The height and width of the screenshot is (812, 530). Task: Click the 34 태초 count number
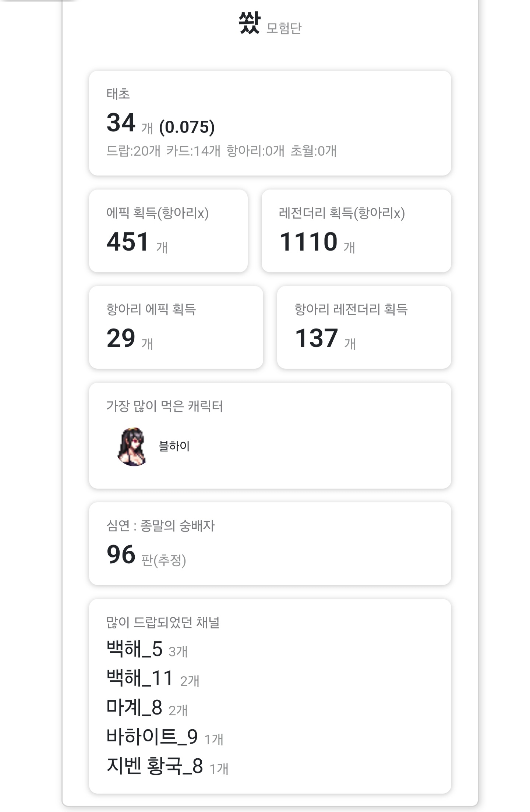(121, 123)
